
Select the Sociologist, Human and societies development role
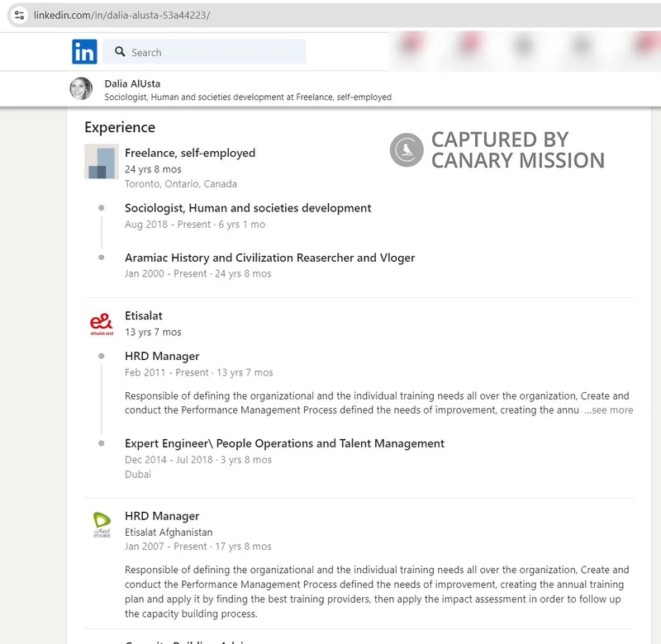point(248,208)
